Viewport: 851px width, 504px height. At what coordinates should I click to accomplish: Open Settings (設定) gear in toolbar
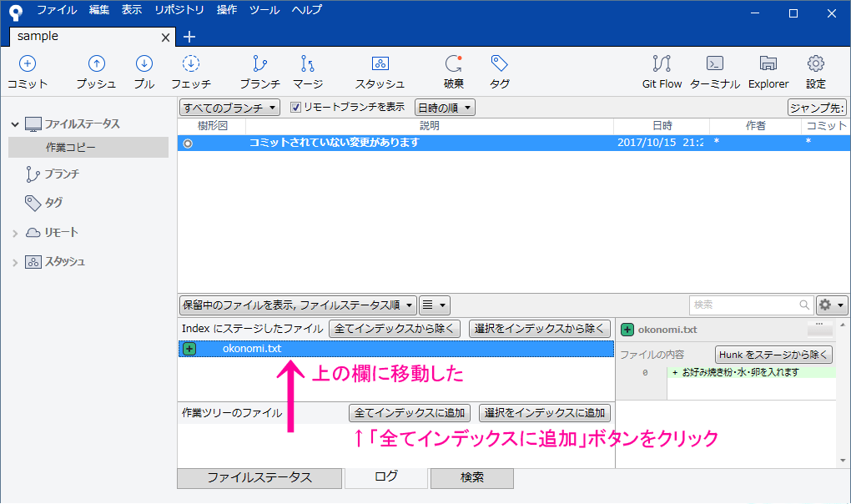[x=816, y=63]
